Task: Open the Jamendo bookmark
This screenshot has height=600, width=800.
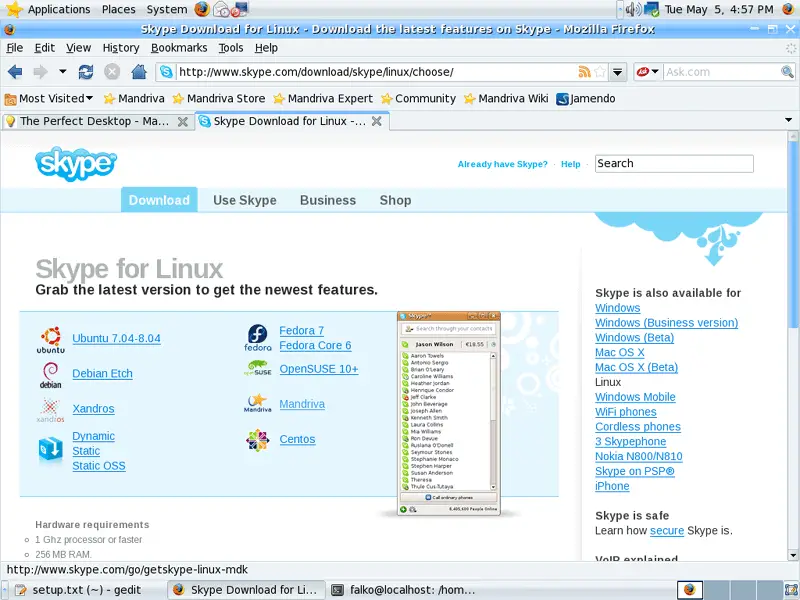Action: (x=585, y=98)
